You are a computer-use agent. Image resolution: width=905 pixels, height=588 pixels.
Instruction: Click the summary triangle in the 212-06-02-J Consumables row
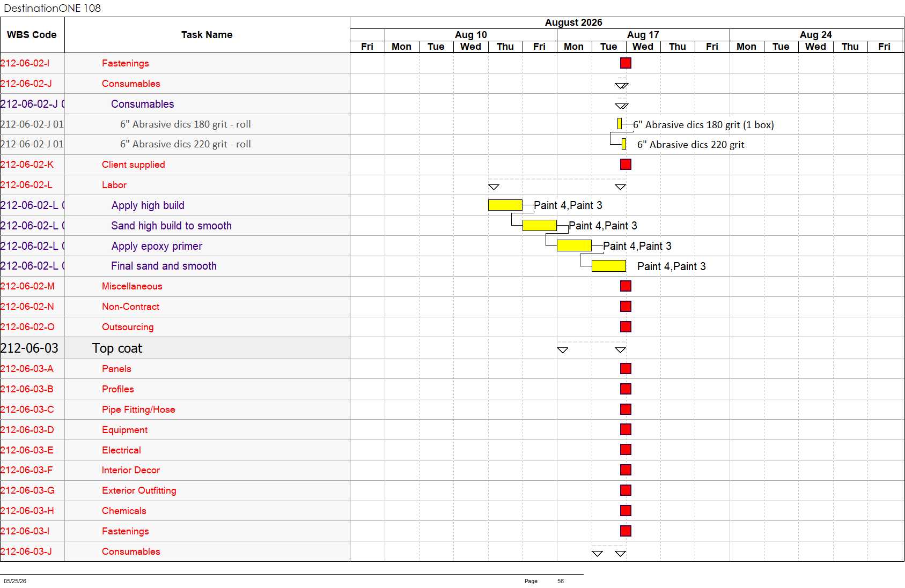pyautogui.click(x=622, y=86)
